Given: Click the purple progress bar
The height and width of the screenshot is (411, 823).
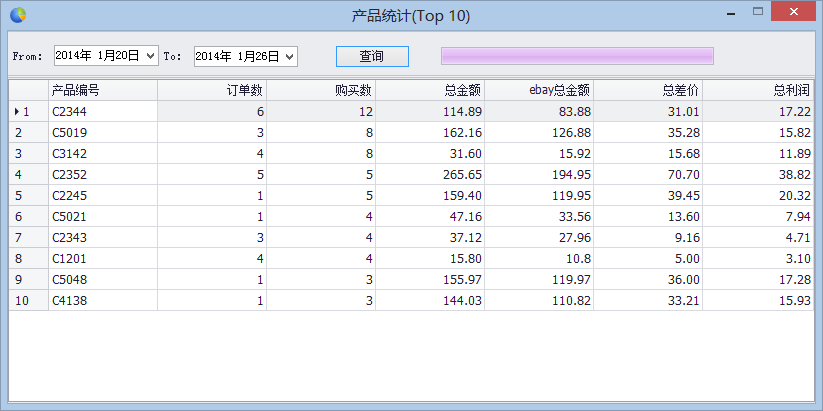Looking at the screenshot, I should pos(577,56).
